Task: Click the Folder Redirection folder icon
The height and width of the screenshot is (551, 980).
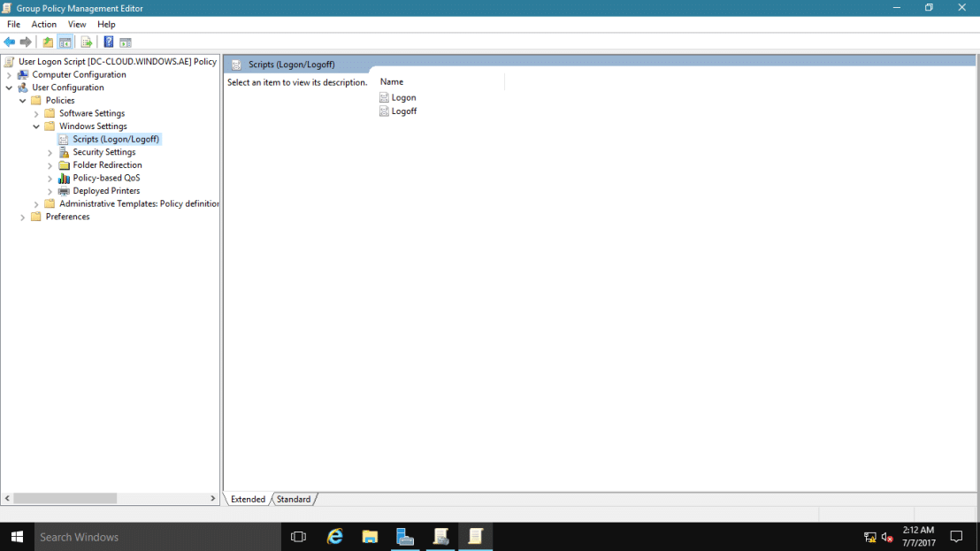Action: (64, 165)
